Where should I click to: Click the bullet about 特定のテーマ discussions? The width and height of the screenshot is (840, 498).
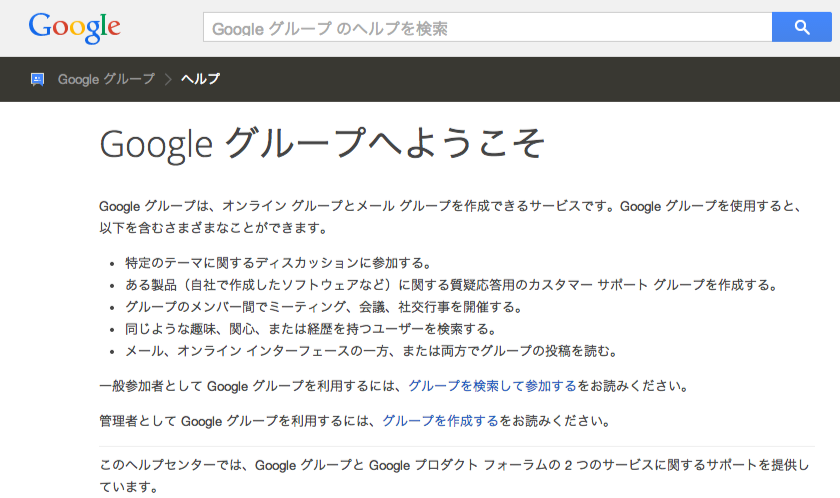click(279, 263)
